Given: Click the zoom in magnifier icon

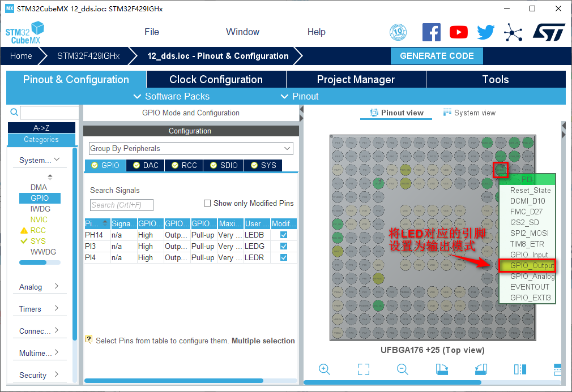Looking at the screenshot, I should pyautogui.click(x=325, y=369).
